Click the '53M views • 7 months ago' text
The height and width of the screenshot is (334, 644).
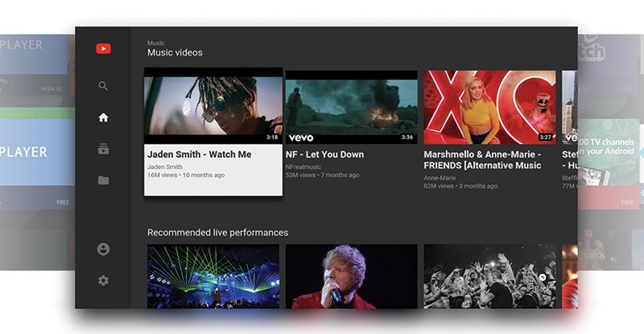pyautogui.click(x=323, y=175)
